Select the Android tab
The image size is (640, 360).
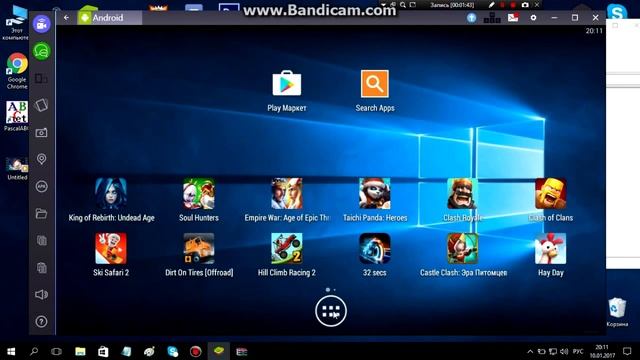pyautogui.click(x=109, y=18)
